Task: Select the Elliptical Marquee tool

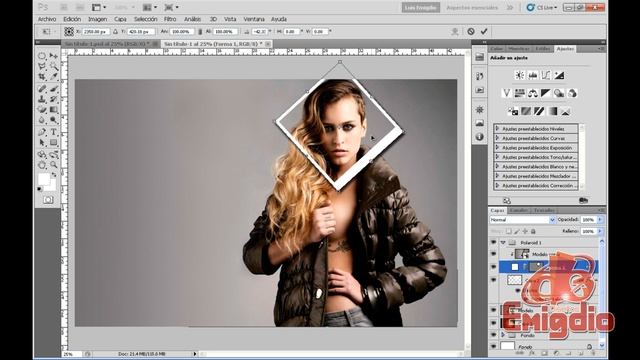Action: click(42, 56)
